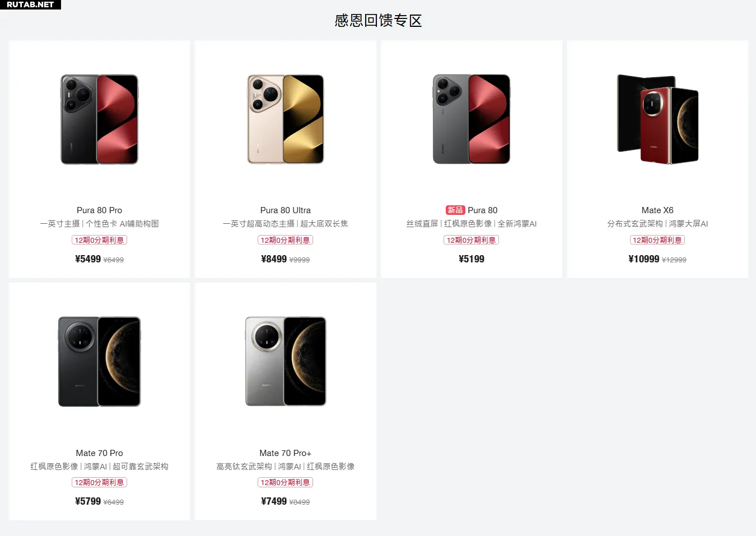Open the Pura 80 Ultra gold phone image
The image size is (756, 536).
pyautogui.click(x=286, y=119)
